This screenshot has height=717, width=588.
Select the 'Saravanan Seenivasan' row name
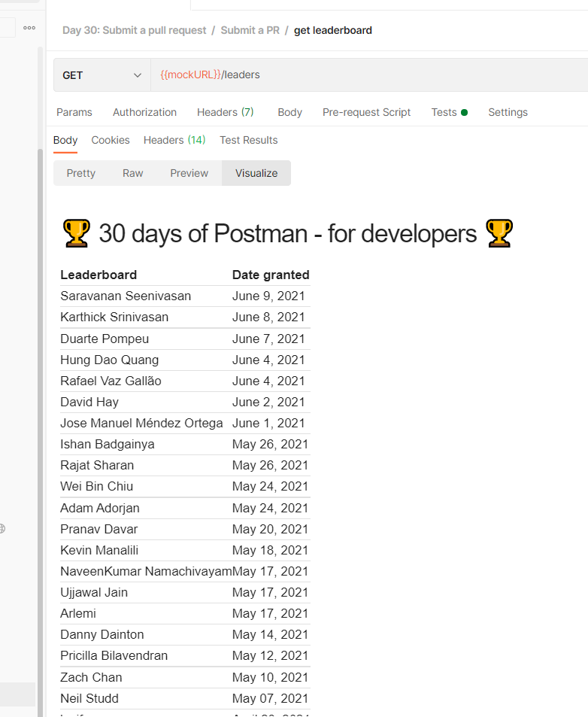pyautogui.click(x=126, y=296)
